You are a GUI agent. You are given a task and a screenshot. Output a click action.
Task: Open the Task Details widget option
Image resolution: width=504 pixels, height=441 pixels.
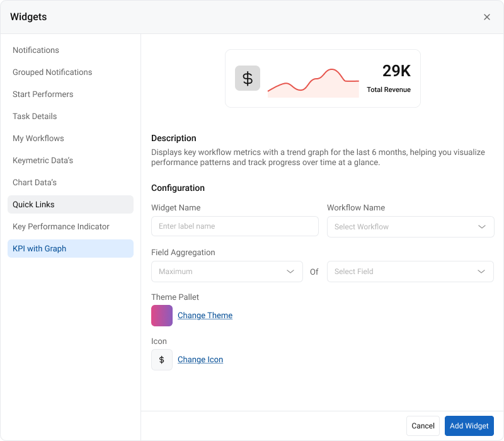click(35, 117)
